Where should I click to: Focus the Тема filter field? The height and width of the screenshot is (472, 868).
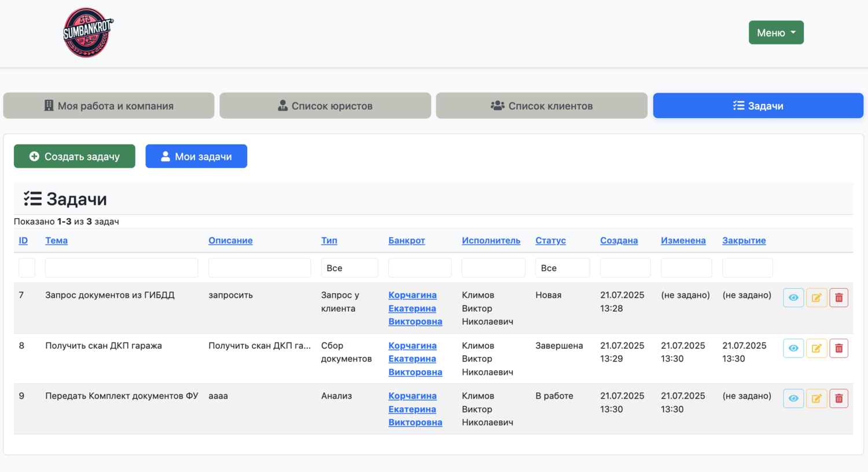point(122,268)
